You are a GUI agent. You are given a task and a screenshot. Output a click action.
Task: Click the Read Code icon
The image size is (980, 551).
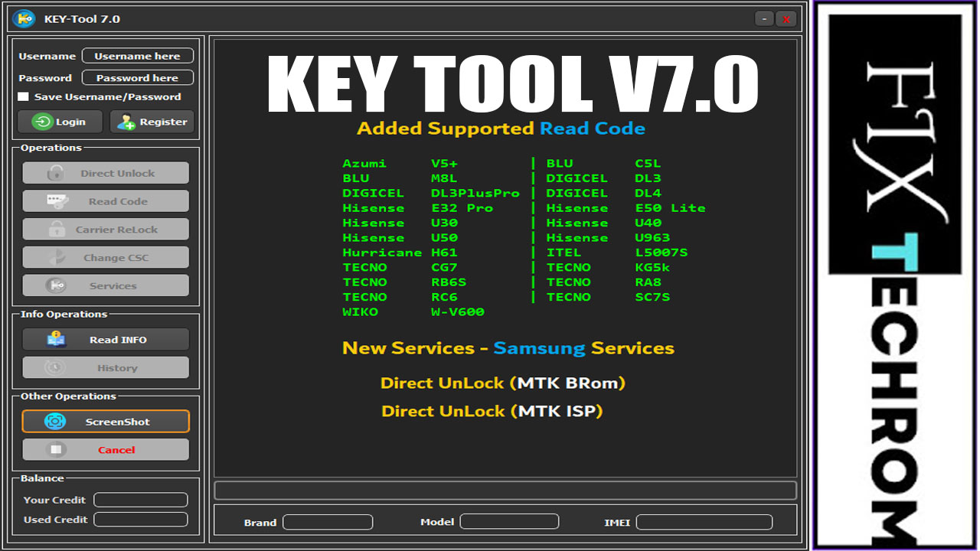coord(57,201)
